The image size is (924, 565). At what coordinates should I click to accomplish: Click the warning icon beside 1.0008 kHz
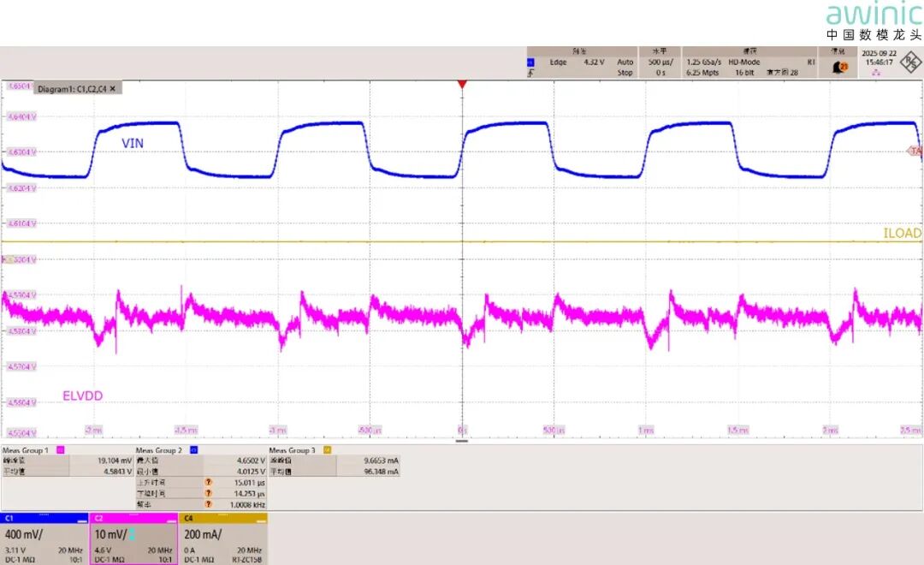[208, 504]
